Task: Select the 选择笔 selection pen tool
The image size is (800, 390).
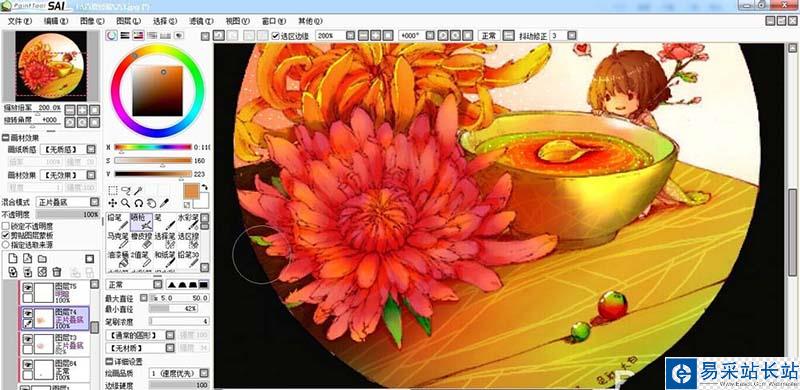Action: pyautogui.click(x=165, y=241)
